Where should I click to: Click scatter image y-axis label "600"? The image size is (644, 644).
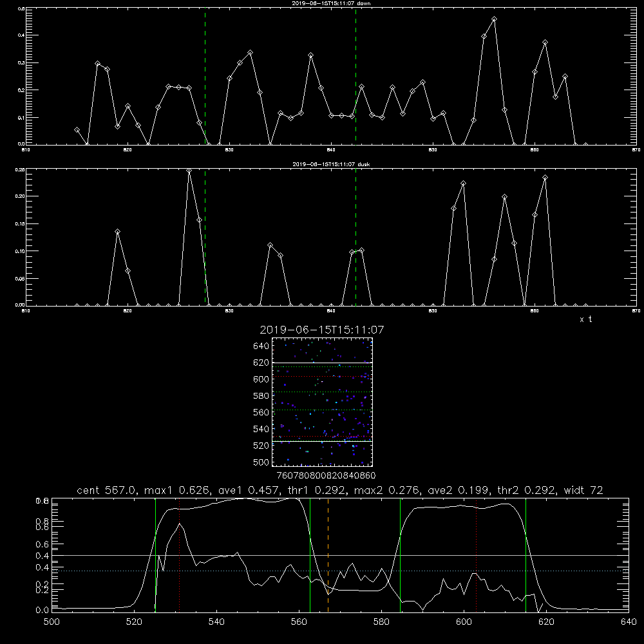(261, 379)
